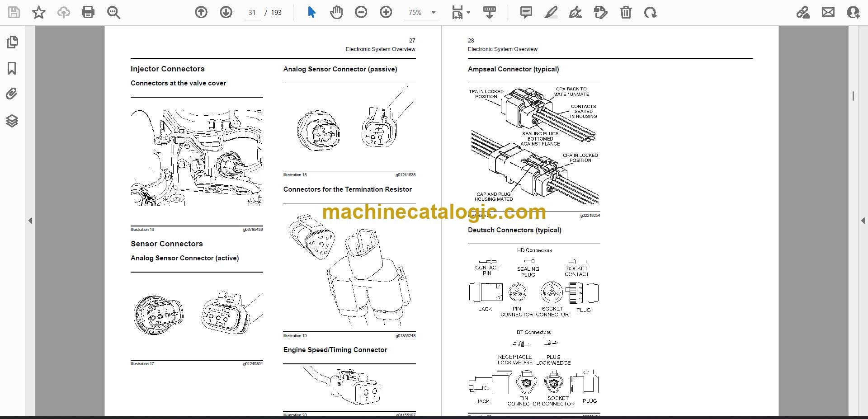Click 'Analog Sensor Connector (active)' text
Screen dimensions: 868x419
(185, 258)
